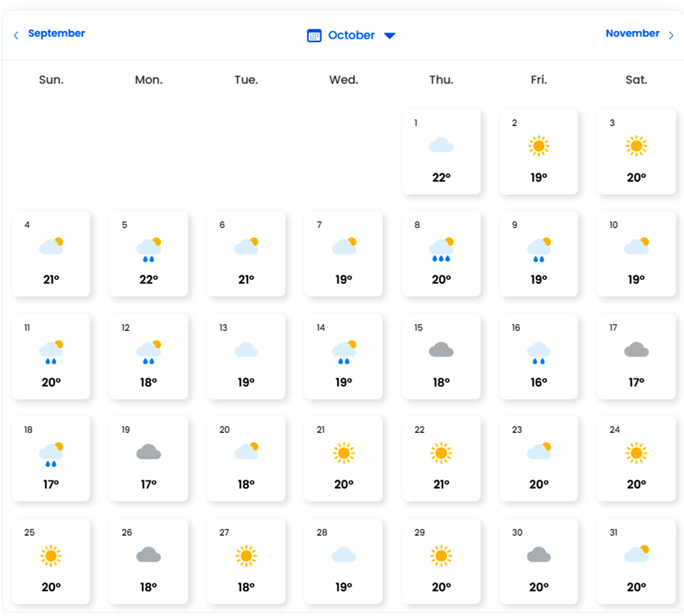This screenshot has height=616, width=684.
Task: Click the 21° temperature on day 4
Action: pyautogui.click(x=51, y=279)
